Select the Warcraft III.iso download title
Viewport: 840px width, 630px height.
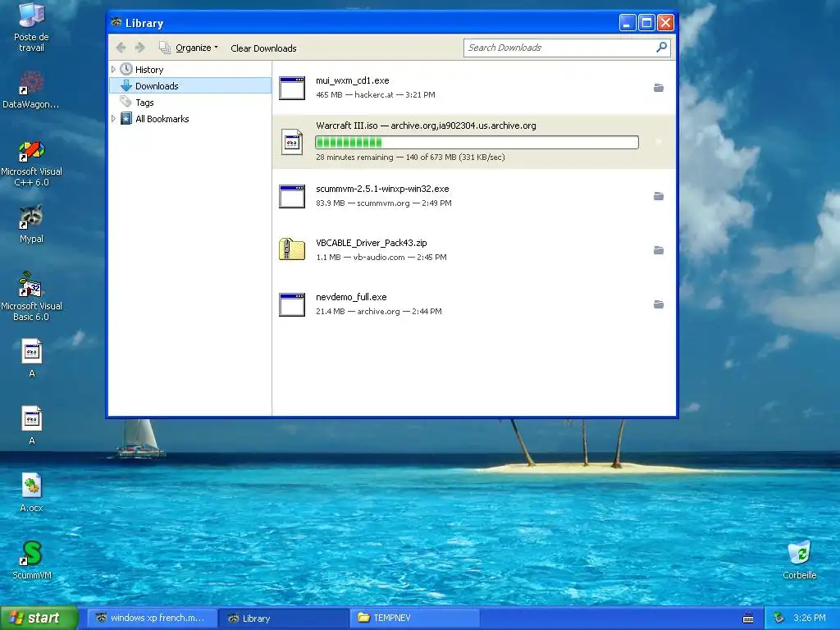[x=426, y=126]
